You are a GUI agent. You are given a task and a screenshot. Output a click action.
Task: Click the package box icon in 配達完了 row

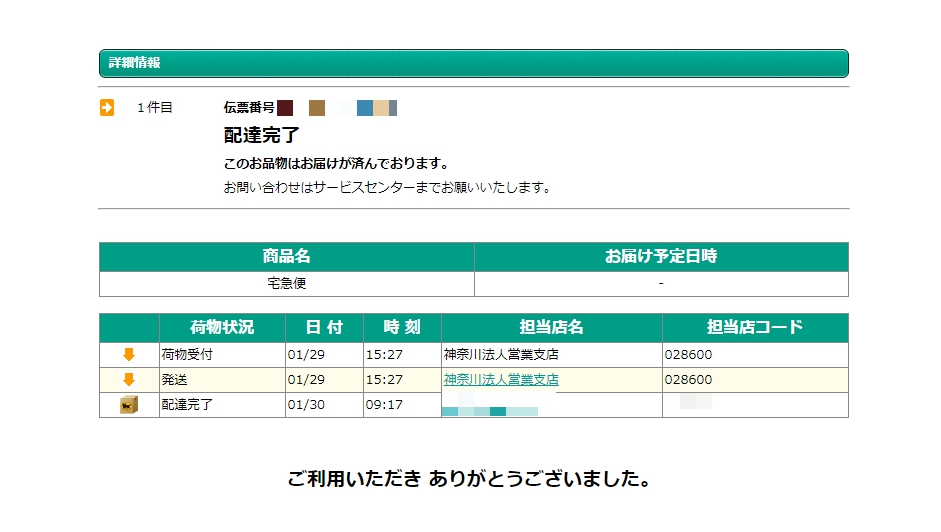[x=128, y=405]
